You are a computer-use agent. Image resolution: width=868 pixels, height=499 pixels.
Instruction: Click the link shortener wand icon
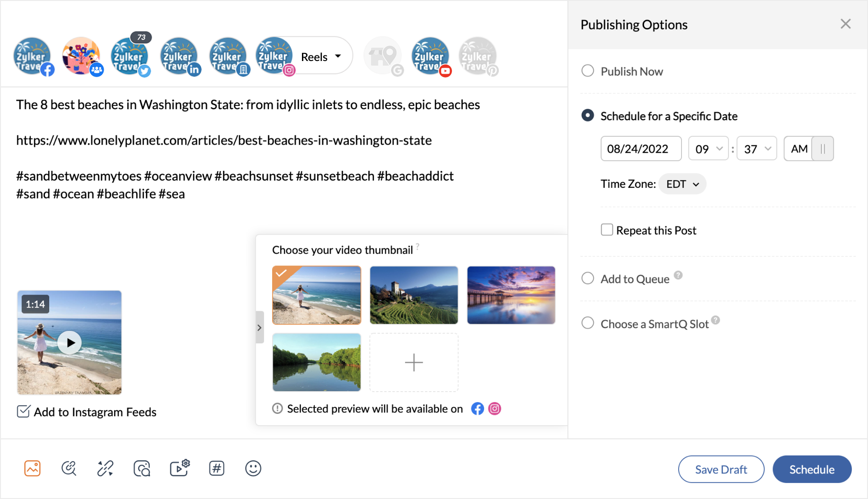(105, 468)
